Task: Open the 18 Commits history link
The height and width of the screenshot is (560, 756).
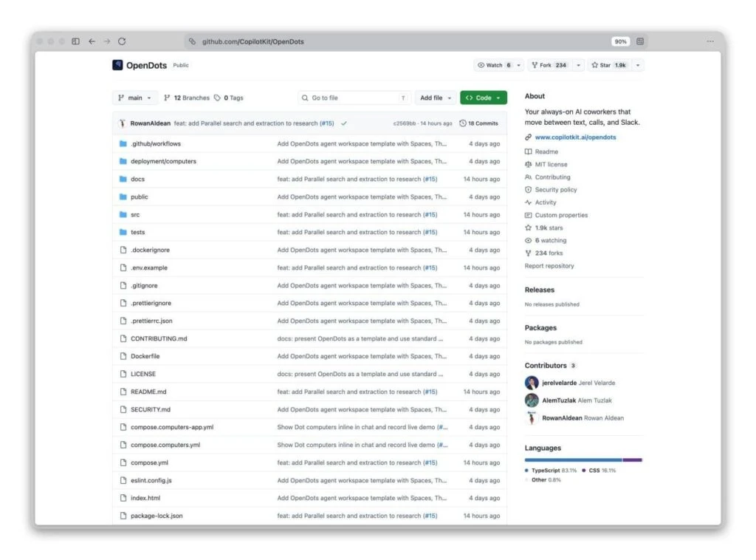Action: click(478, 123)
